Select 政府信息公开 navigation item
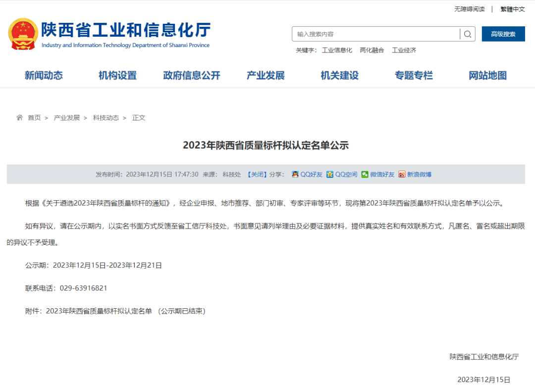Screen dimensions: 535x392 (x=192, y=76)
